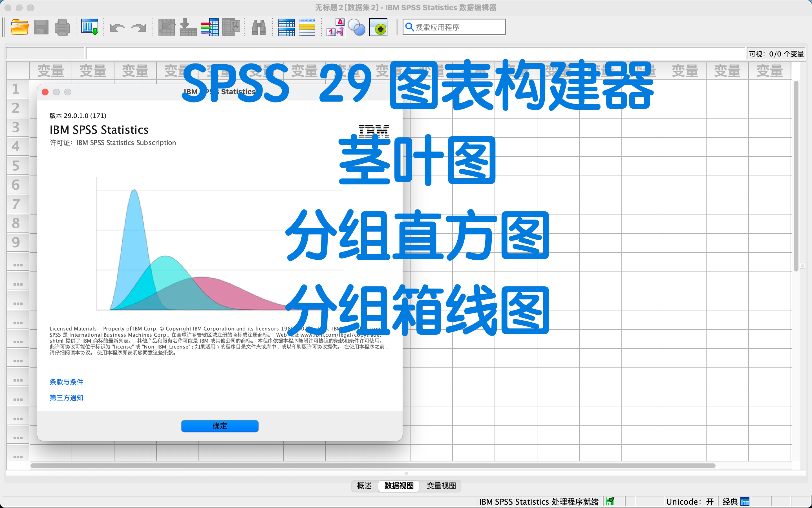Image resolution: width=812 pixels, height=508 pixels.
Task: Click the Print icon in the toolbar
Action: coord(62,27)
